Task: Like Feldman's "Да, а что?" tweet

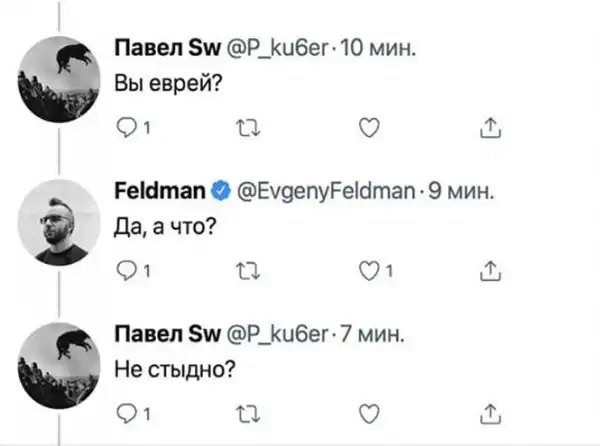Action: pyautogui.click(x=368, y=269)
